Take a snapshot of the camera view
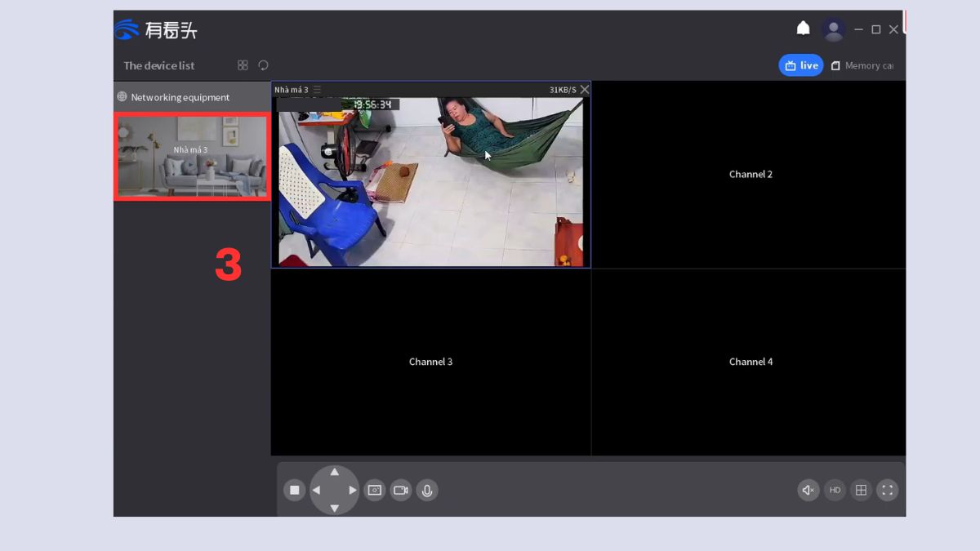Viewport: 980px width, 551px height. (374, 490)
